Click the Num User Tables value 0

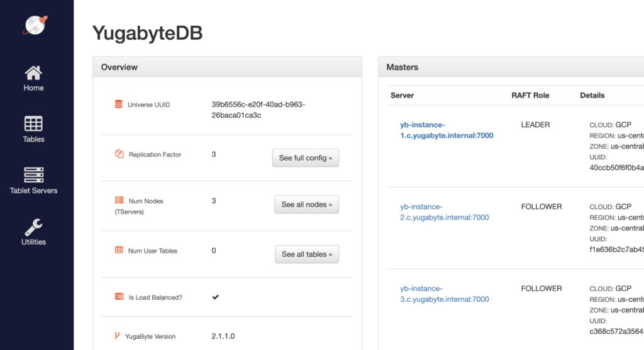[x=214, y=251]
